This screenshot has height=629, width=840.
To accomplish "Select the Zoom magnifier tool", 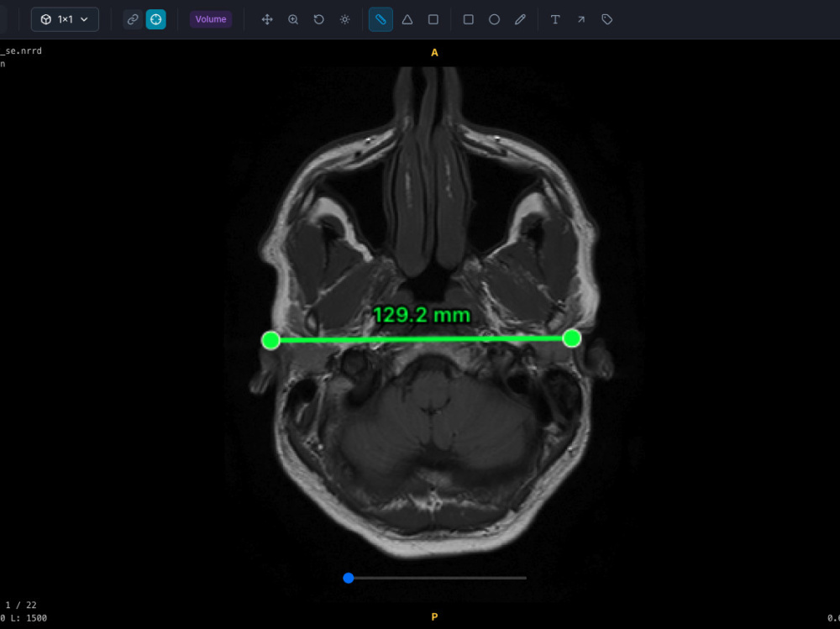I will pyautogui.click(x=293, y=19).
